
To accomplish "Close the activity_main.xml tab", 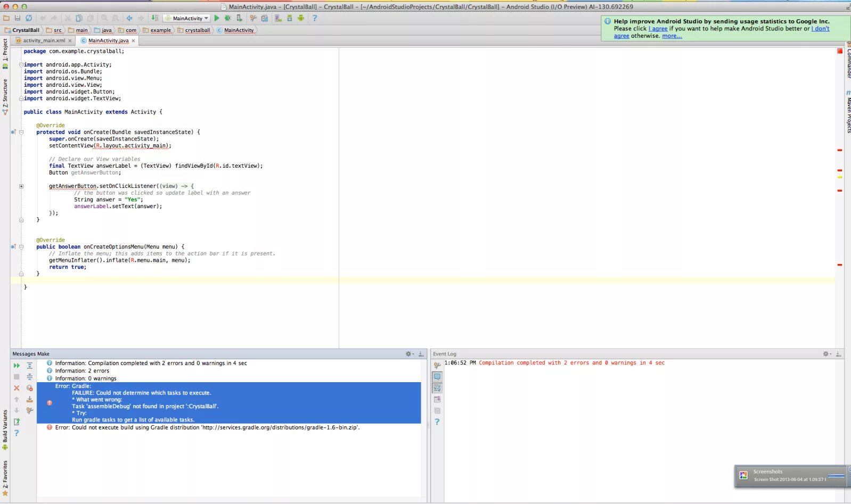I will (70, 40).
